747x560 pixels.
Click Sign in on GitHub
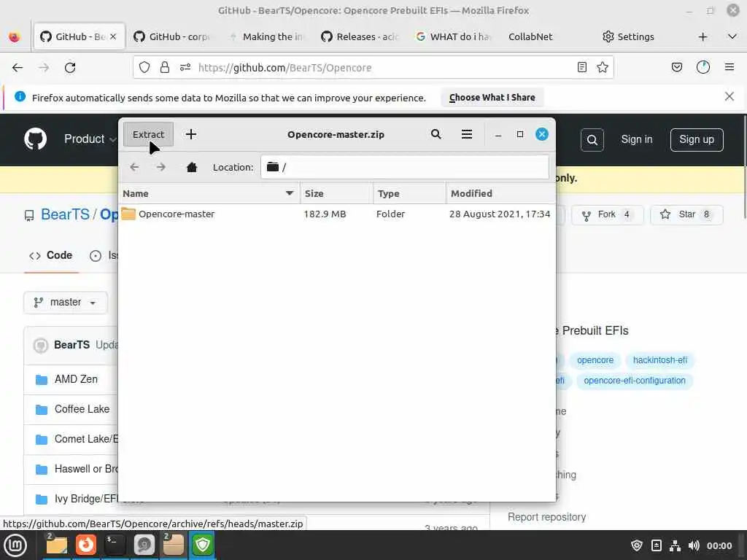pos(636,139)
